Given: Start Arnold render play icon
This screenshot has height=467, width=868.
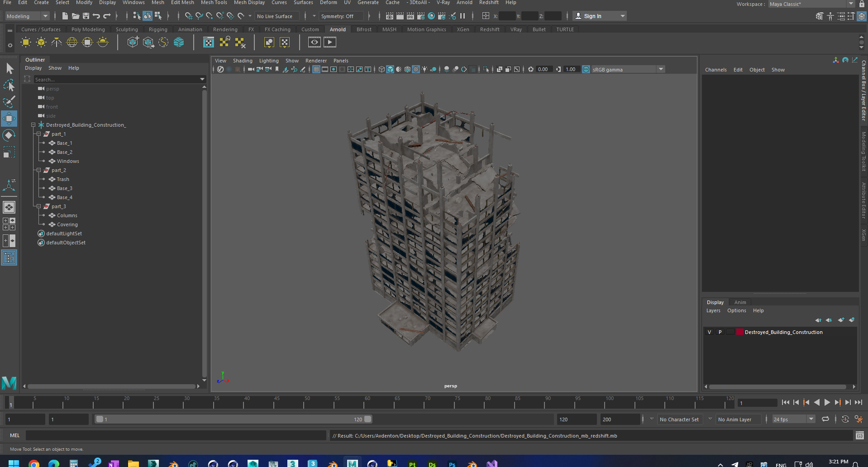Looking at the screenshot, I should 330,43.
